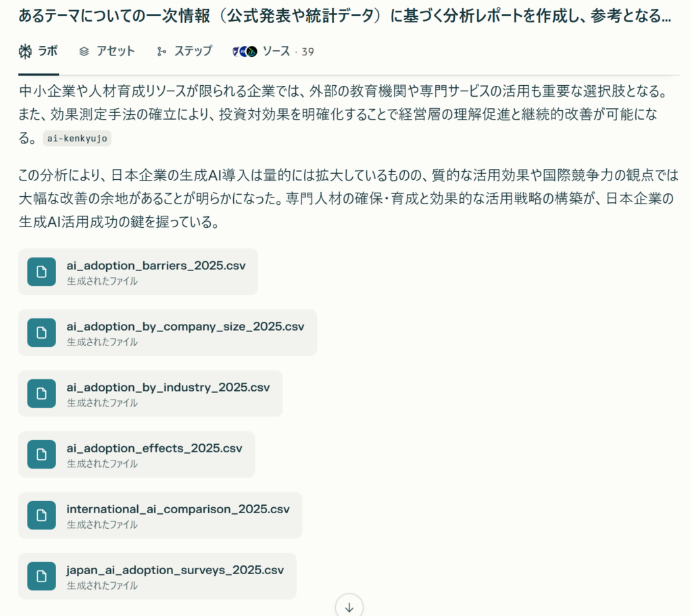Click the アセット layers icon
692x616 pixels.
click(84, 51)
